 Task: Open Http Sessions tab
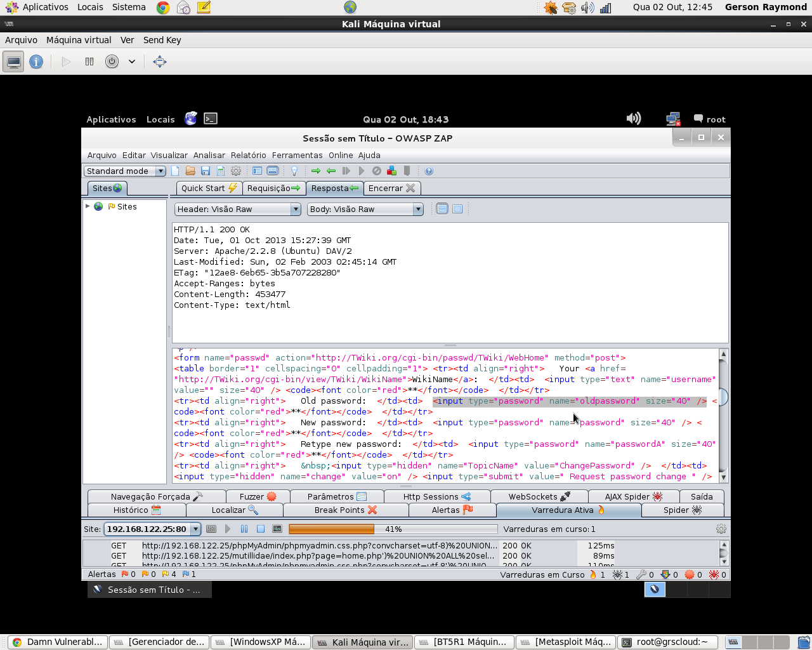437,496
